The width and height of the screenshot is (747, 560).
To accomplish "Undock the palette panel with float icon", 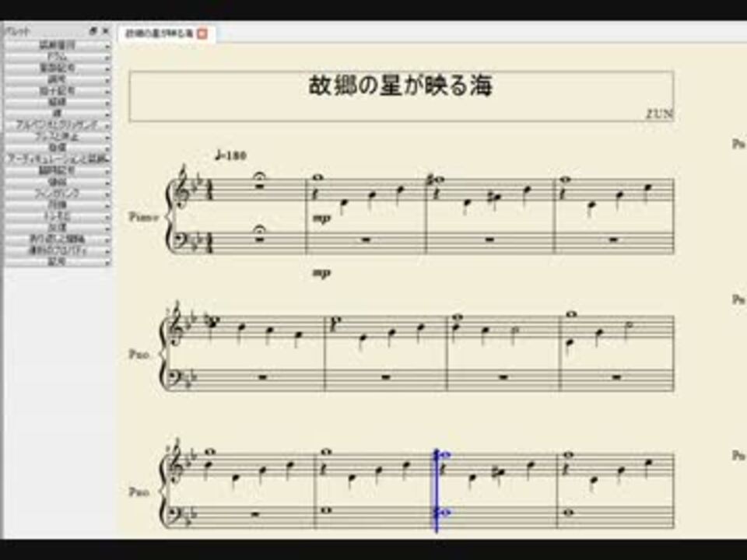I will (x=93, y=31).
